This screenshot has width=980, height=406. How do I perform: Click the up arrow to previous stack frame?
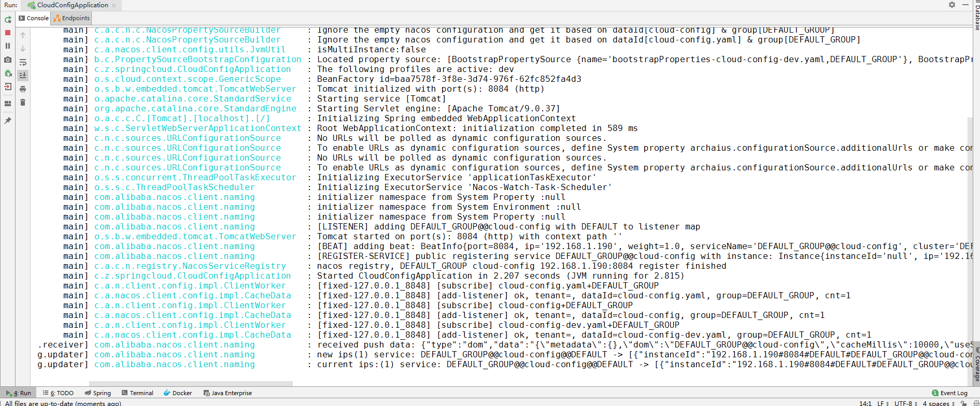[x=23, y=35]
